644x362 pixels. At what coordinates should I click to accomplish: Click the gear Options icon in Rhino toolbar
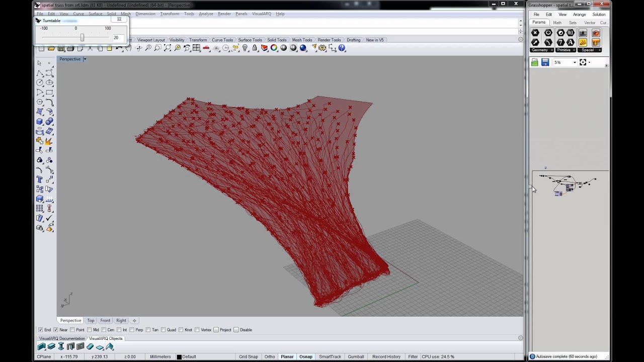point(323,48)
